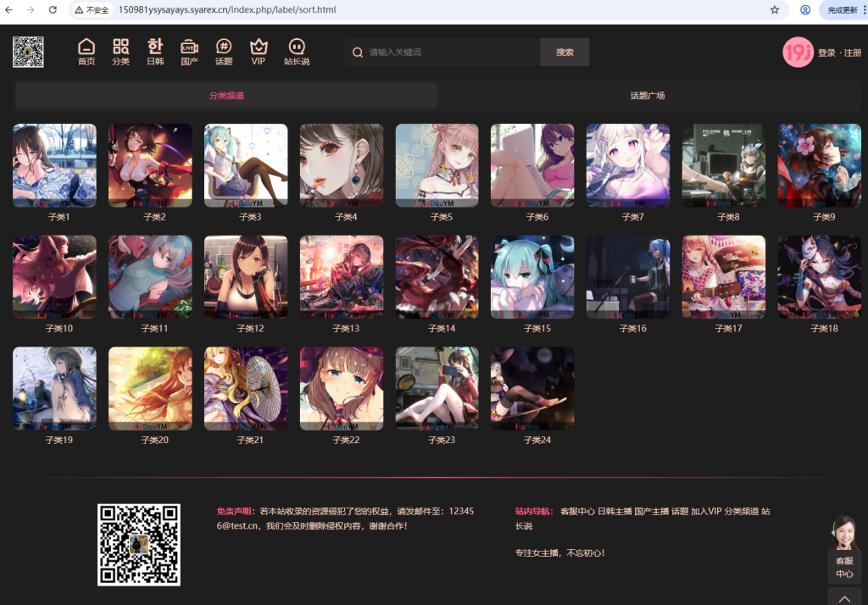Click the browser forward arrow
The height and width of the screenshot is (605, 868).
pos(31,9)
